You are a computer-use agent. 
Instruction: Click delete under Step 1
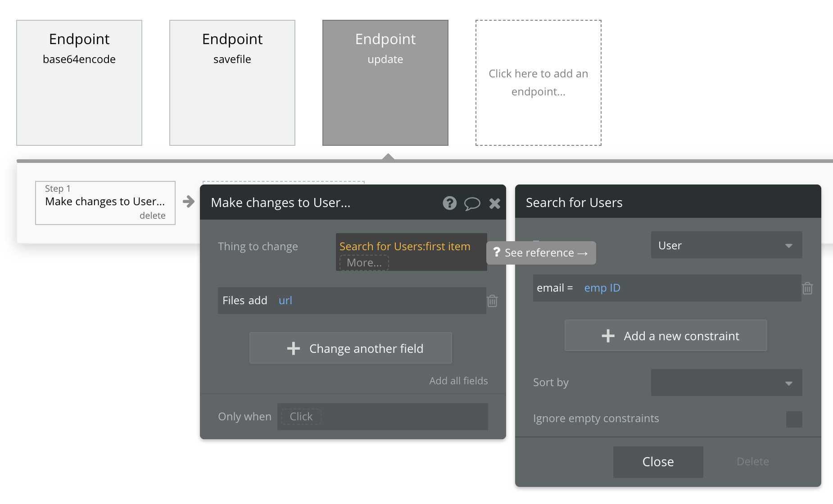pyautogui.click(x=152, y=216)
